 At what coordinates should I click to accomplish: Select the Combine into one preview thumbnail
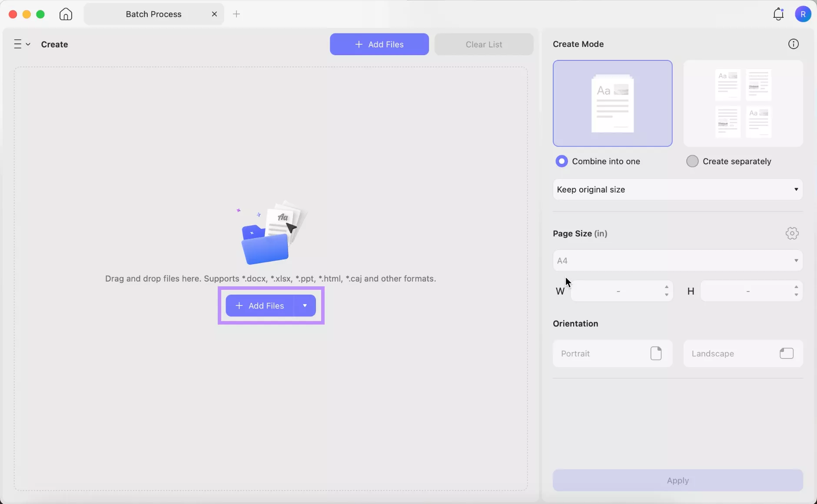click(612, 103)
